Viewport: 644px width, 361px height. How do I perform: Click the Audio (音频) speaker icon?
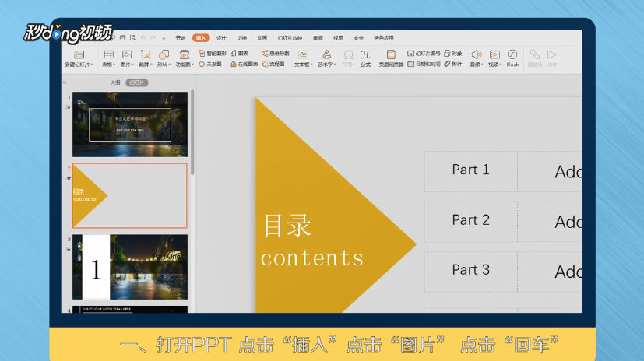[477, 54]
